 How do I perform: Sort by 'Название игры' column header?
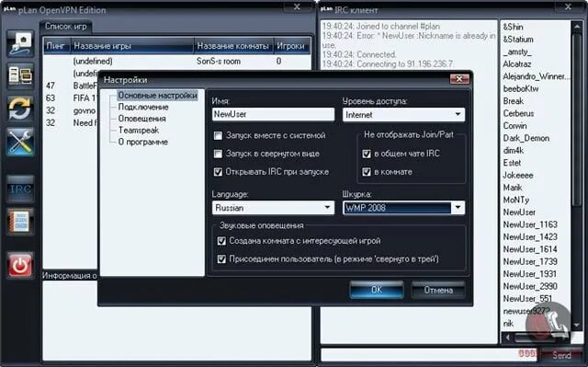[132, 46]
